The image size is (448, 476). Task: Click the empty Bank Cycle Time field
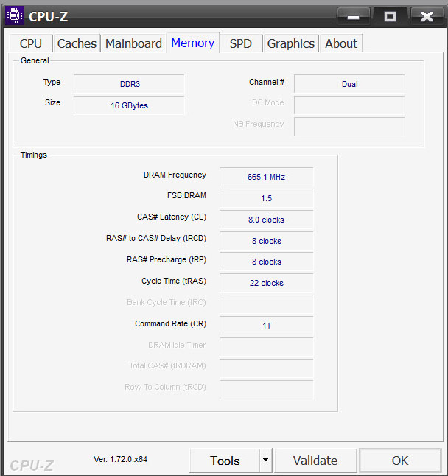pos(267,304)
